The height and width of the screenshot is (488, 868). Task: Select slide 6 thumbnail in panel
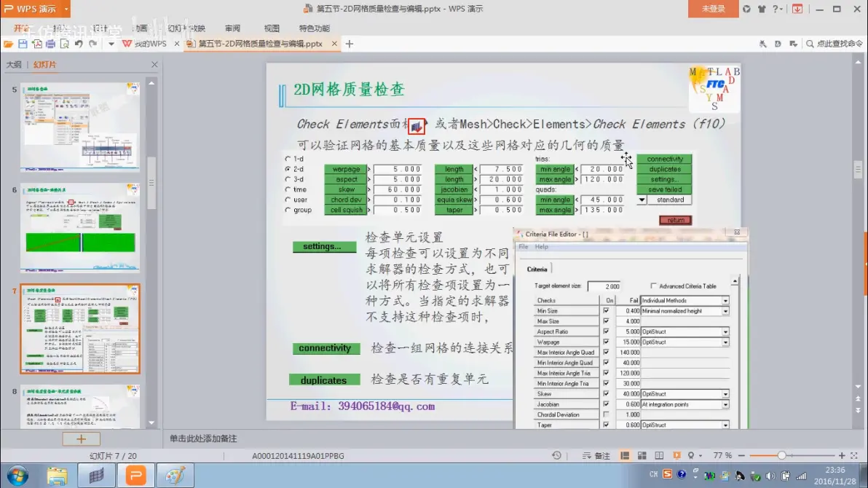click(80, 227)
